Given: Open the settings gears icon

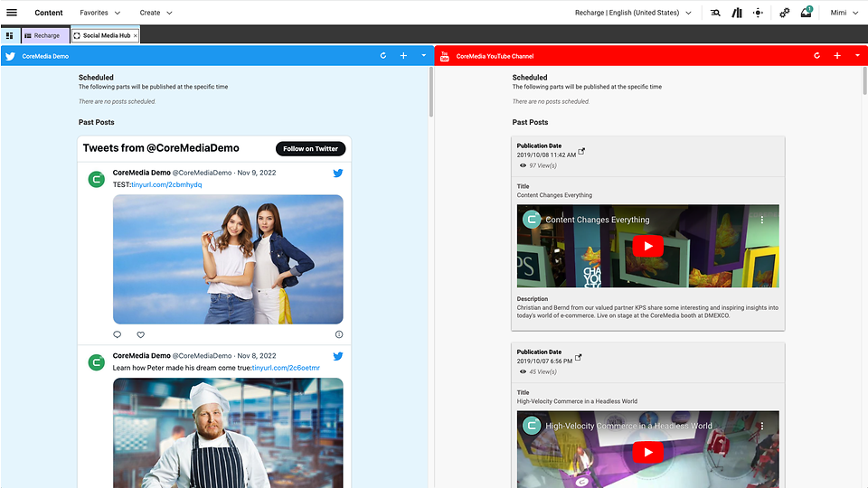Looking at the screenshot, I should pyautogui.click(x=785, y=13).
